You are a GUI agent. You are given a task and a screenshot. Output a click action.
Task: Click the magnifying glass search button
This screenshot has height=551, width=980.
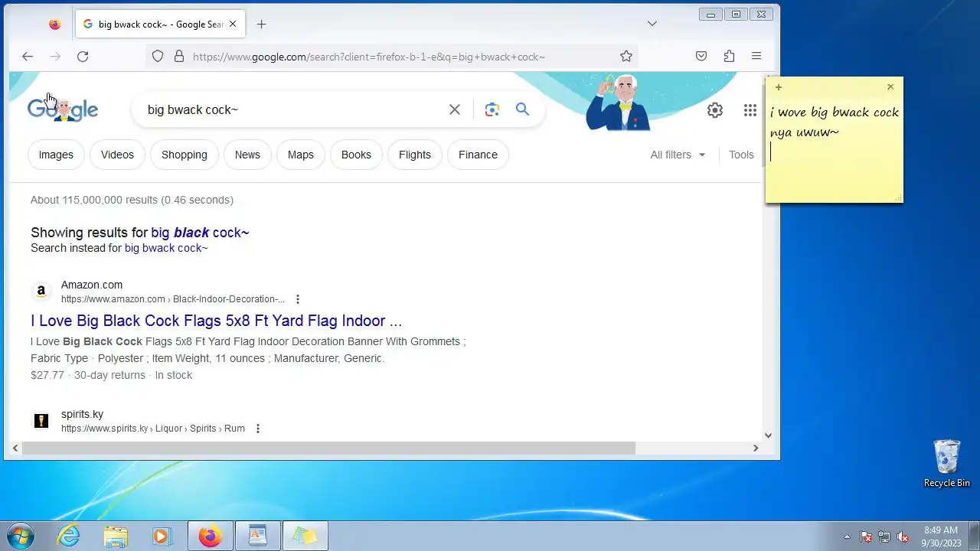click(x=522, y=109)
